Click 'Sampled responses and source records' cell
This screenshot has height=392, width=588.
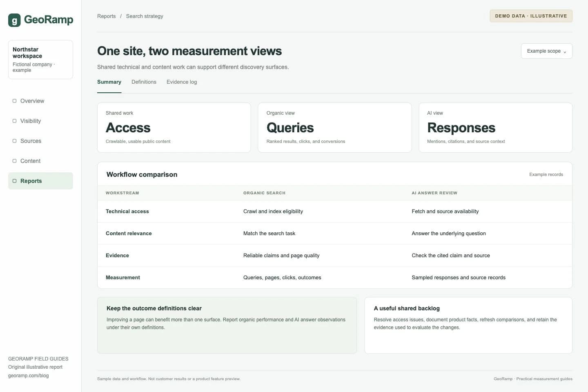click(x=459, y=278)
